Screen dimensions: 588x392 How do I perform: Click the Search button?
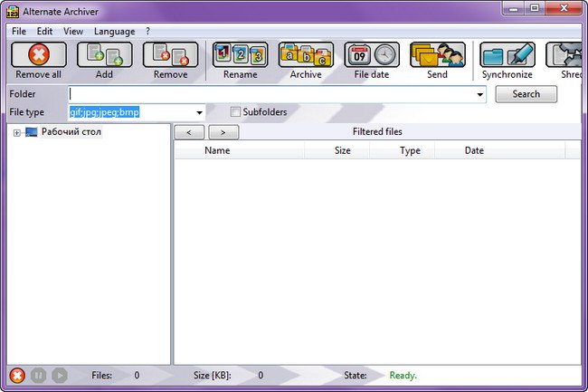526,94
